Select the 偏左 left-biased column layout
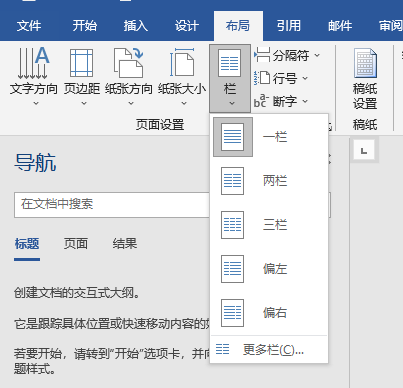This screenshot has height=388, width=403. point(232,269)
